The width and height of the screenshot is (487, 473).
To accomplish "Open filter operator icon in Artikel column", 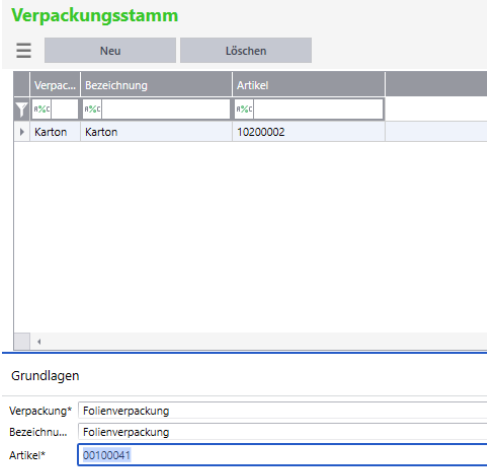I will pyautogui.click(x=244, y=109).
